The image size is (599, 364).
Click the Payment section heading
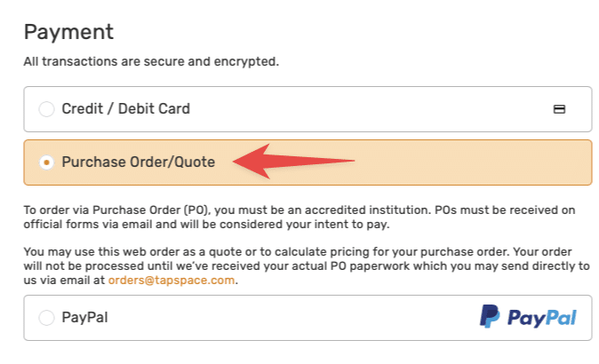pos(69,33)
